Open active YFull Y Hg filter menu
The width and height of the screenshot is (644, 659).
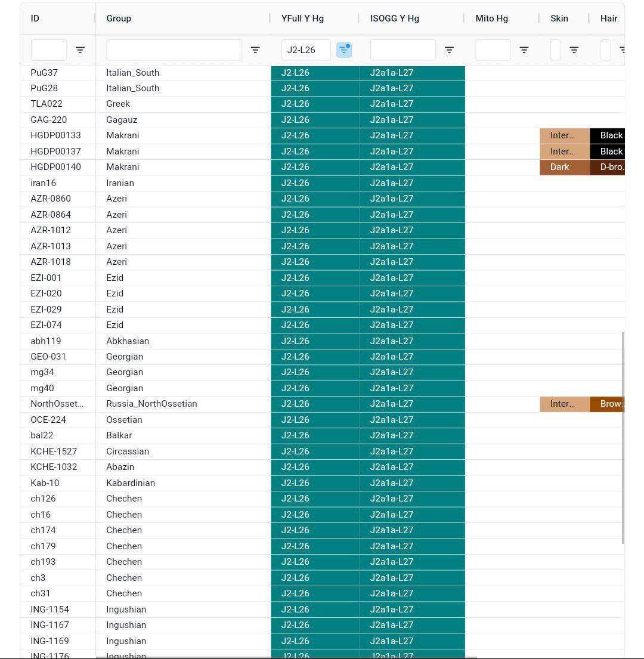[343, 50]
